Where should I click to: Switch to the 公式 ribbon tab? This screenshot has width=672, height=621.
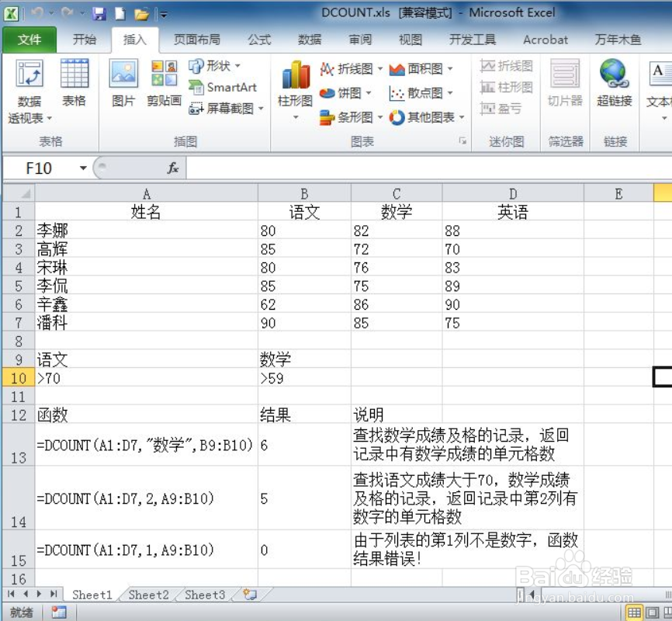[258, 40]
